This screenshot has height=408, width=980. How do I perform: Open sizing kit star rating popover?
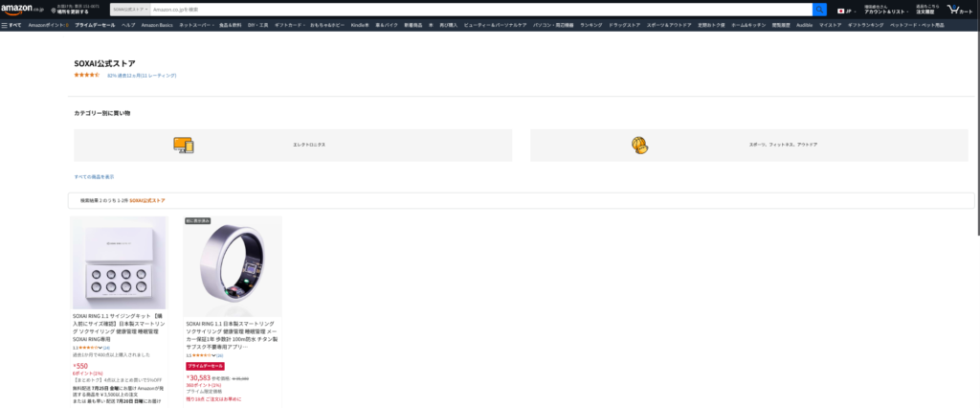pos(91,348)
